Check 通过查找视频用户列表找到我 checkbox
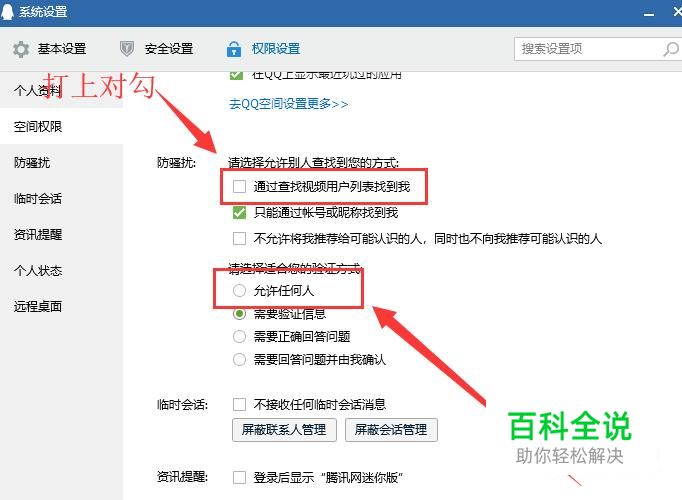682x500 pixels. 239,187
